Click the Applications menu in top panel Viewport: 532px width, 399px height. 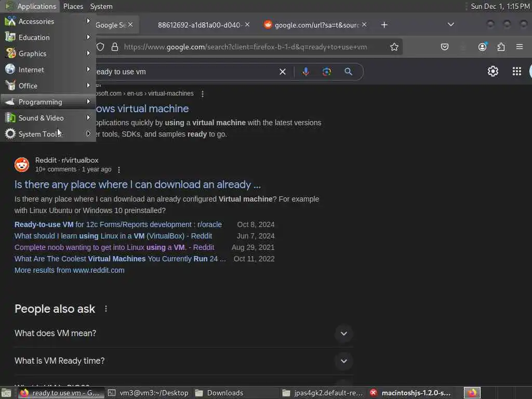pyautogui.click(x=30, y=6)
